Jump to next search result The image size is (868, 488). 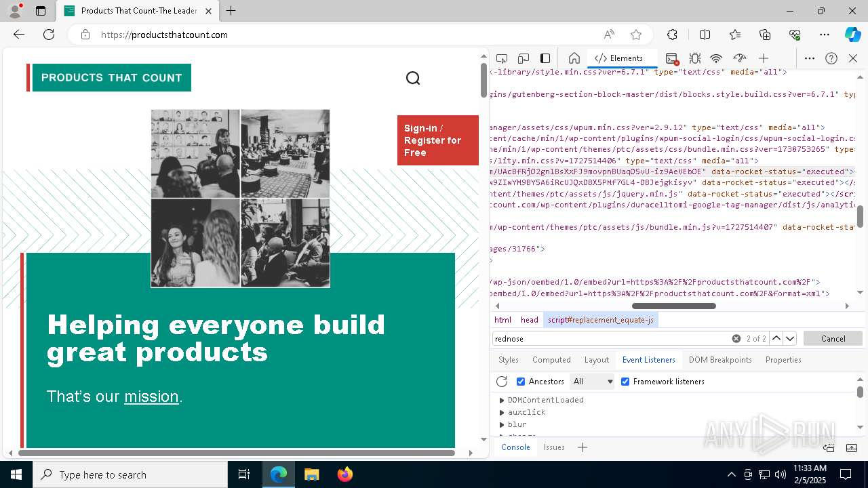pyautogui.click(x=789, y=338)
